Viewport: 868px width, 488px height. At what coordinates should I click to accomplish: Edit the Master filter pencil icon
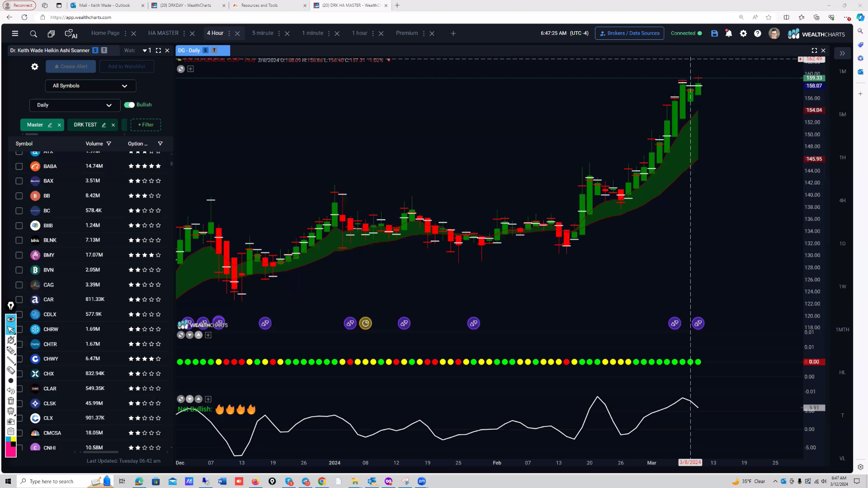tap(50, 125)
